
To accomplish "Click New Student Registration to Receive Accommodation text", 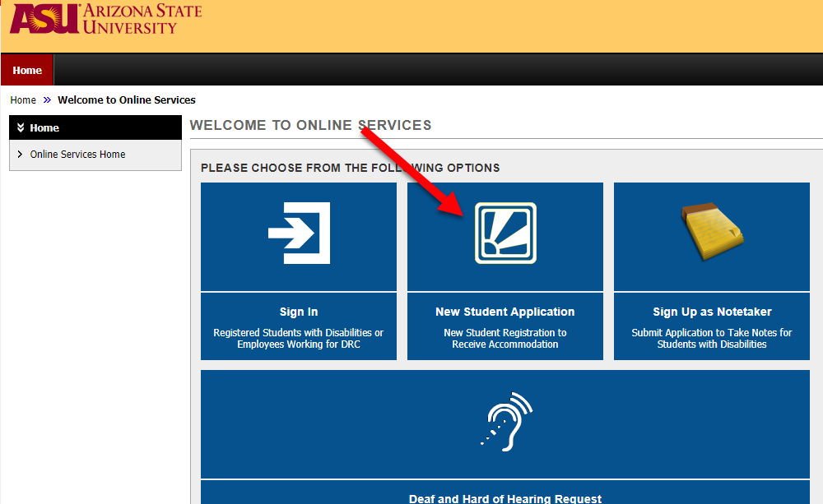I will coord(505,339).
